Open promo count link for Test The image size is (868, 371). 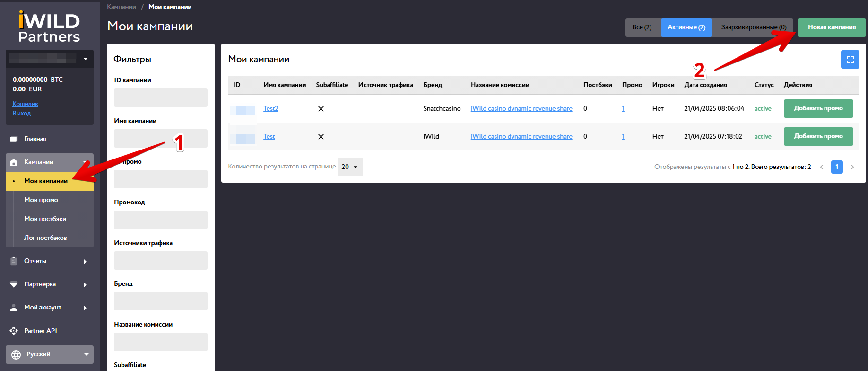[x=623, y=136]
